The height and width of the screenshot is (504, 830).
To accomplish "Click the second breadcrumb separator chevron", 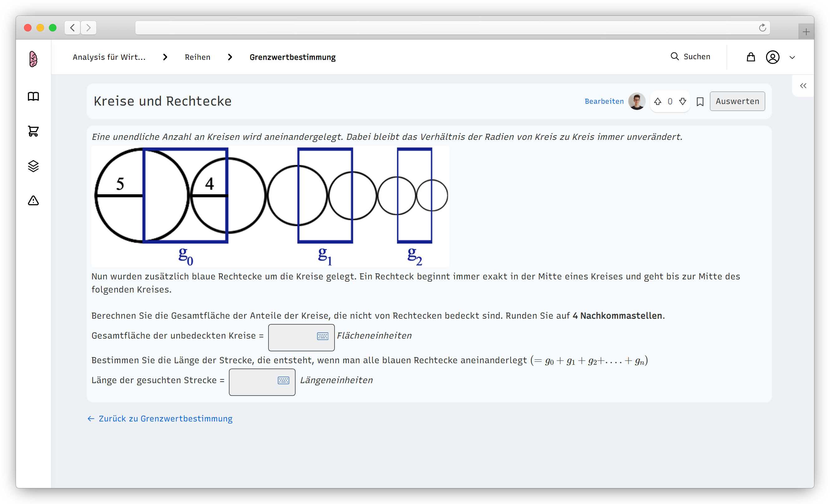I will tap(230, 57).
